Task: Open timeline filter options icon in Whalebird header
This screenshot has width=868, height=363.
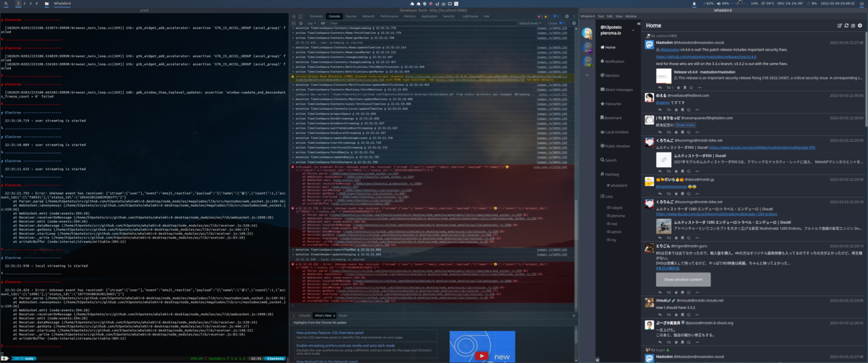Action: pyautogui.click(x=853, y=25)
